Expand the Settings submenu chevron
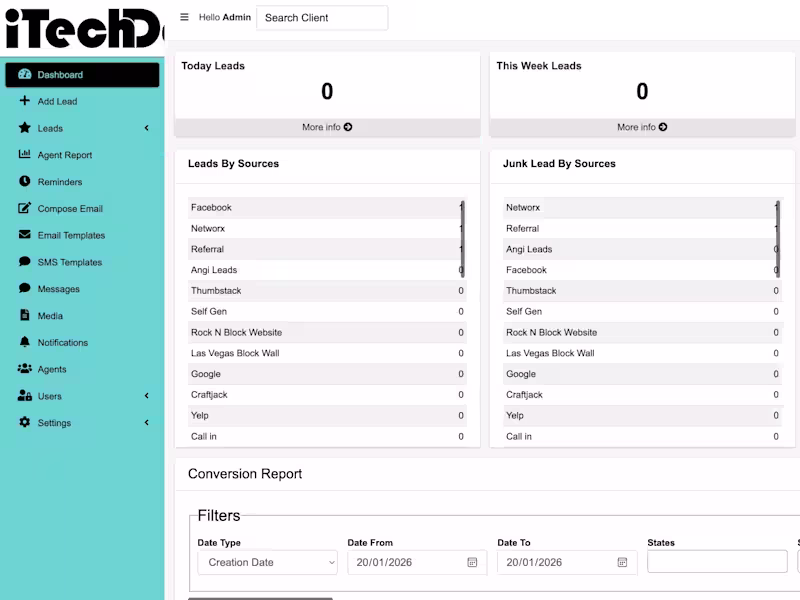This screenshot has width=800, height=600. (147, 422)
